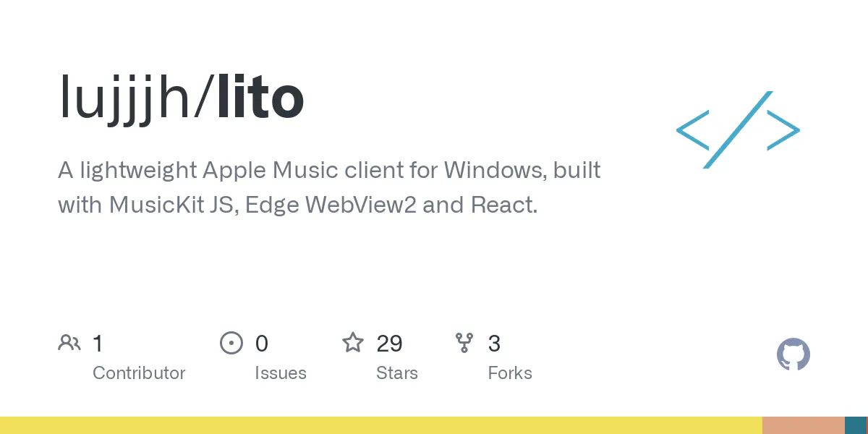Click the issues count 0
This screenshot has height=434, width=868.
pos(262,344)
